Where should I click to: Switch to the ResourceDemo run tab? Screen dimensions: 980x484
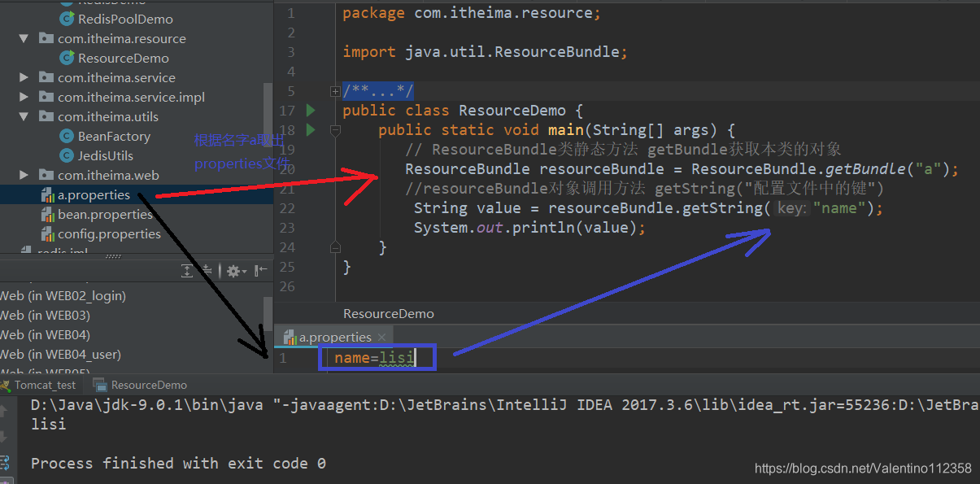coord(140,385)
